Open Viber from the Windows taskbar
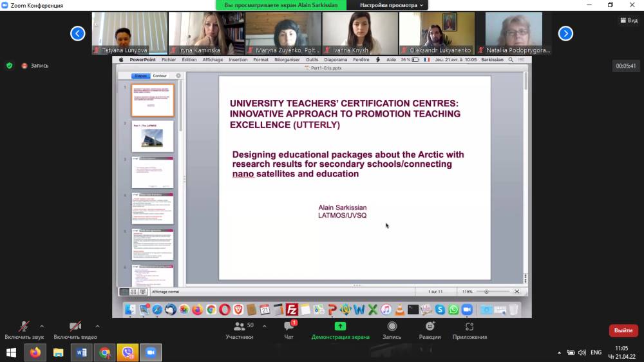This screenshot has width=644, height=362. (128, 352)
